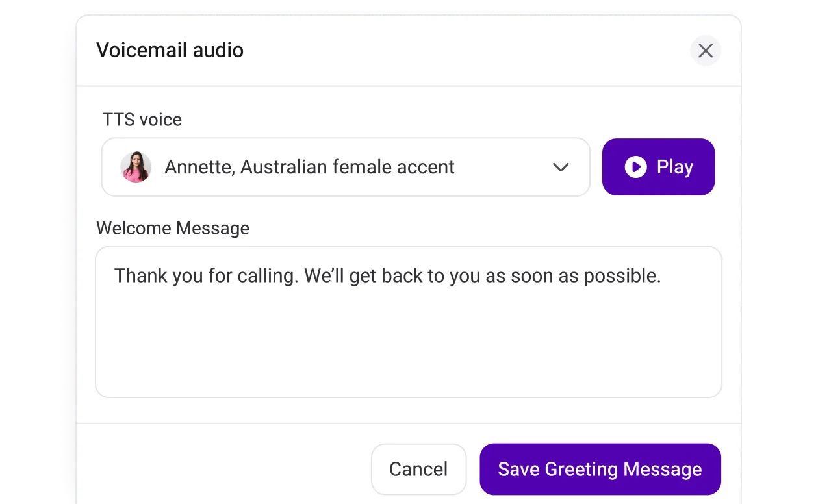816x504 pixels.
Task: Play the selected TTS voice
Action: coord(658,167)
